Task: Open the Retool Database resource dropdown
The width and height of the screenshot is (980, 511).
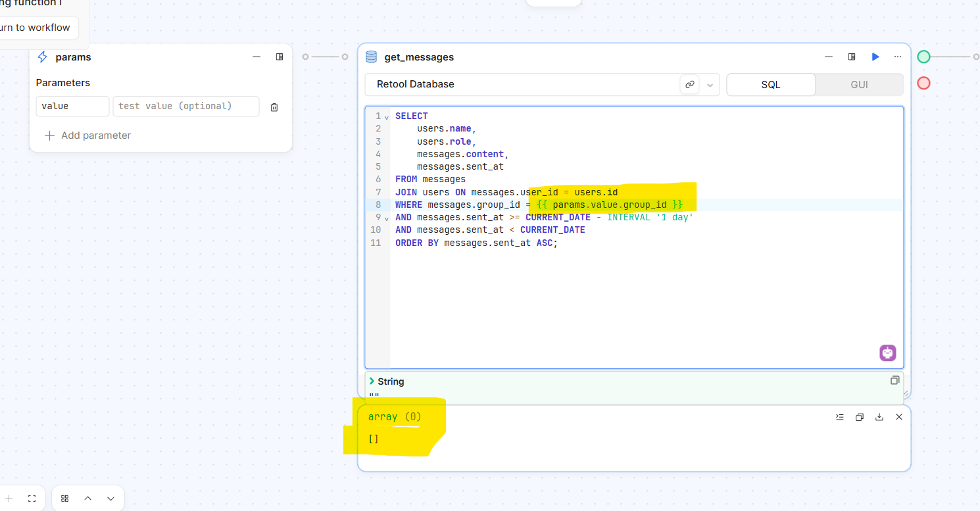Action: pyautogui.click(x=710, y=85)
